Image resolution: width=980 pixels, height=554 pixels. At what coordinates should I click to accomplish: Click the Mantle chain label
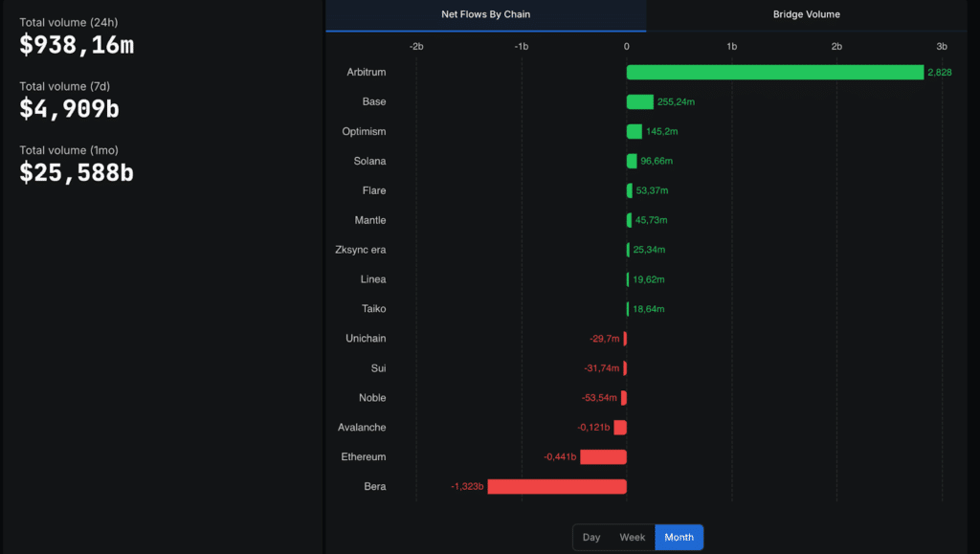[370, 220]
